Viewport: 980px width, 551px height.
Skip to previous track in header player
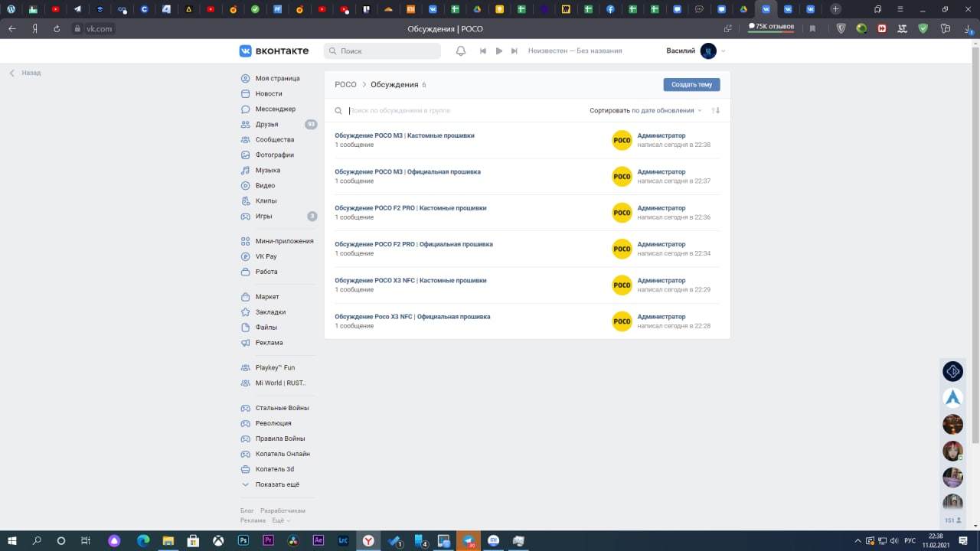[483, 51]
